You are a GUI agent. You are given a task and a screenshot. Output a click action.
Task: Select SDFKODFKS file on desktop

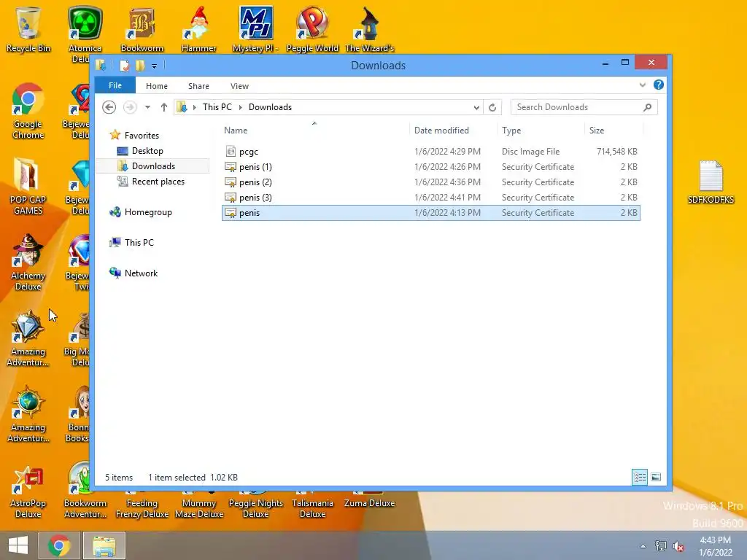[x=711, y=182]
